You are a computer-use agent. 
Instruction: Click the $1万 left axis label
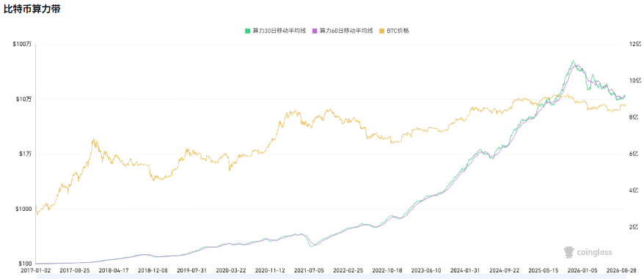point(25,154)
